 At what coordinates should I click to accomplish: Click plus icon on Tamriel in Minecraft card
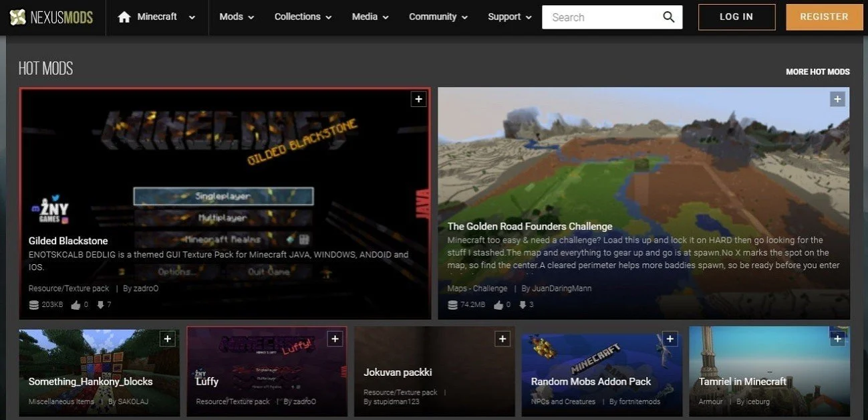tap(837, 339)
